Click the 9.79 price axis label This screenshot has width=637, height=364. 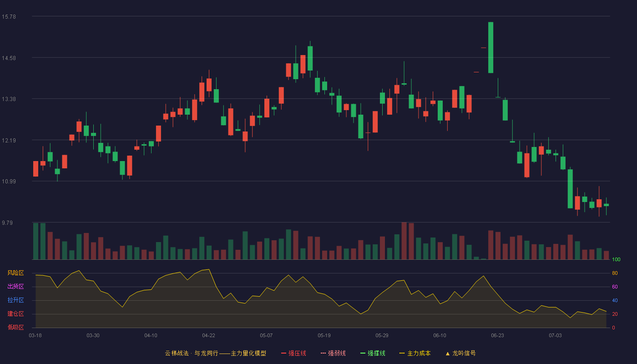point(7,222)
